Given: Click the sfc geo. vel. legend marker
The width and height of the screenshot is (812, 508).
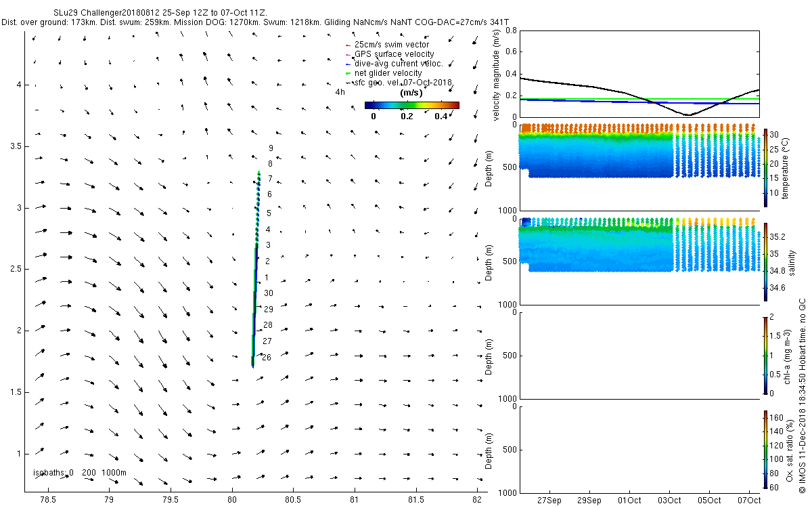Looking at the screenshot, I should click(x=346, y=83).
